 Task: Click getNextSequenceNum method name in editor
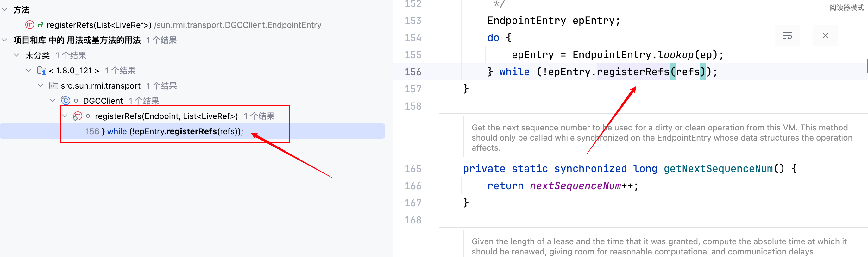pos(718,169)
